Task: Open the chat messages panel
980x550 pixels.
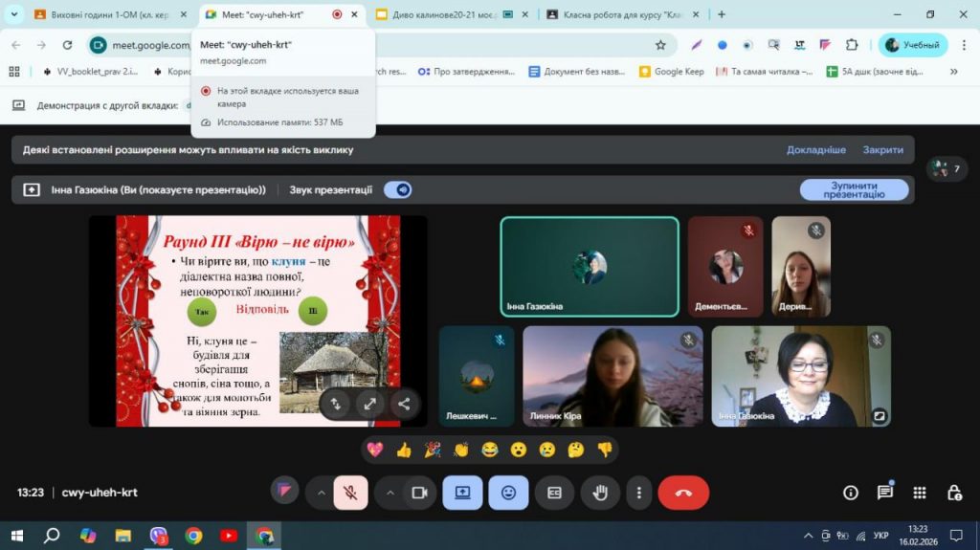Action: [x=885, y=493]
